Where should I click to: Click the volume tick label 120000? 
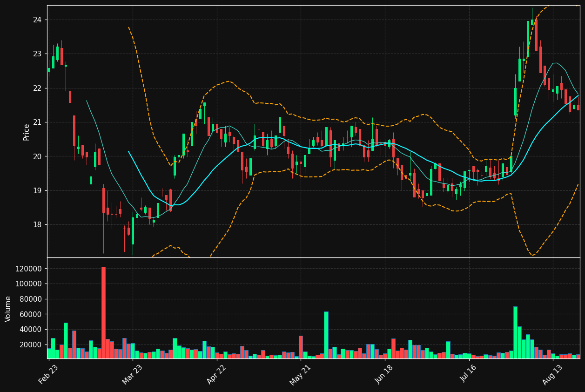click(29, 269)
